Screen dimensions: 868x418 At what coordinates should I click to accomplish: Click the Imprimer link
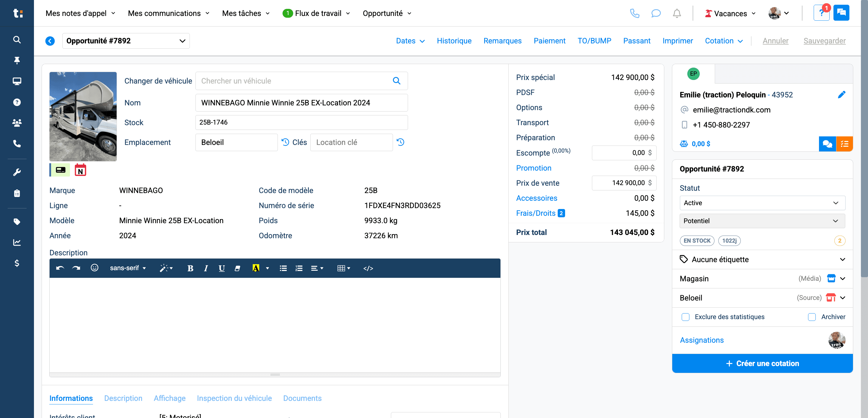click(x=677, y=41)
